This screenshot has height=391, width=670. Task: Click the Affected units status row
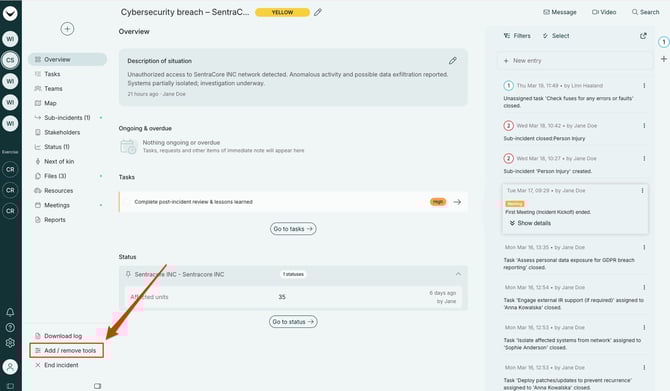click(293, 297)
